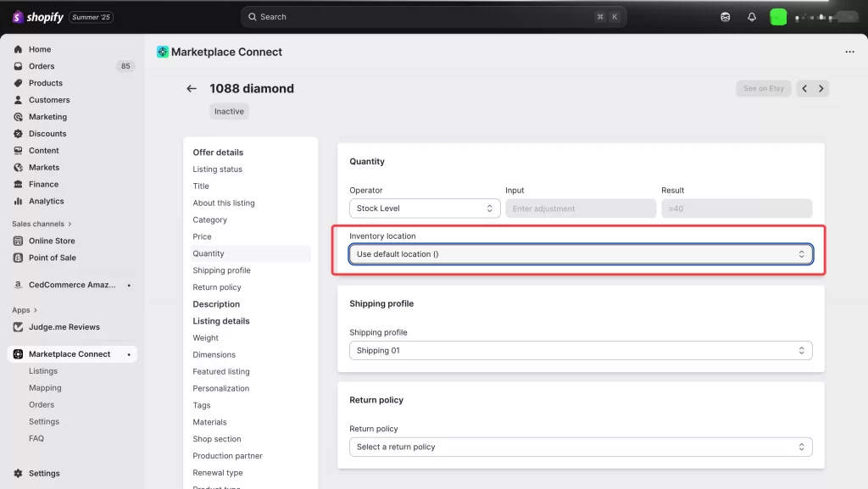This screenshot has height=489, width=868.
Task: Click the Marketplace Connect header logo
Action: point(162,52)
